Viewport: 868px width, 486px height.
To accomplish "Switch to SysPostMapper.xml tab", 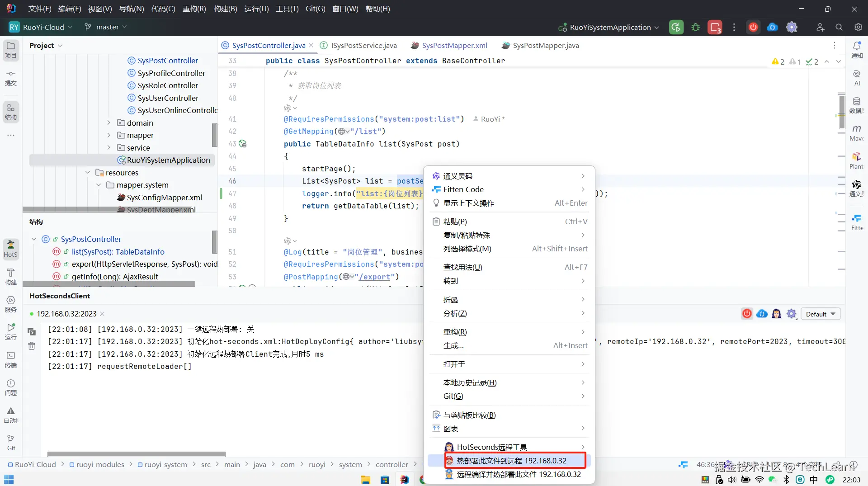I will (x=449, y=46).
